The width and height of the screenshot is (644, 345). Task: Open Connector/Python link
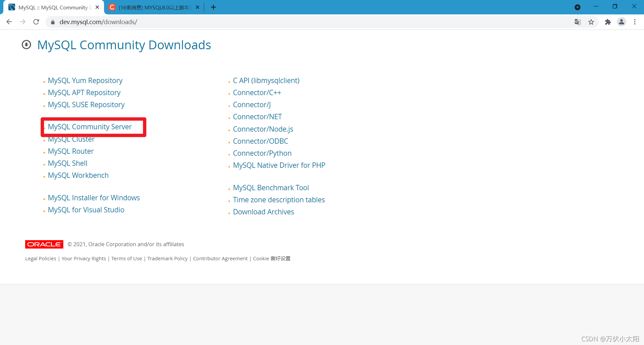tap(262, 153)
